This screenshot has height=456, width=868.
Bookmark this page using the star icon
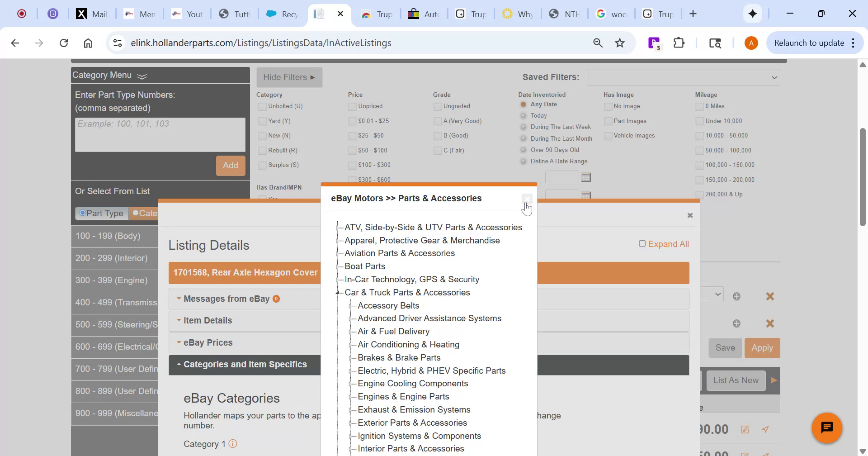pyautogui.click(x=619, y=43)
